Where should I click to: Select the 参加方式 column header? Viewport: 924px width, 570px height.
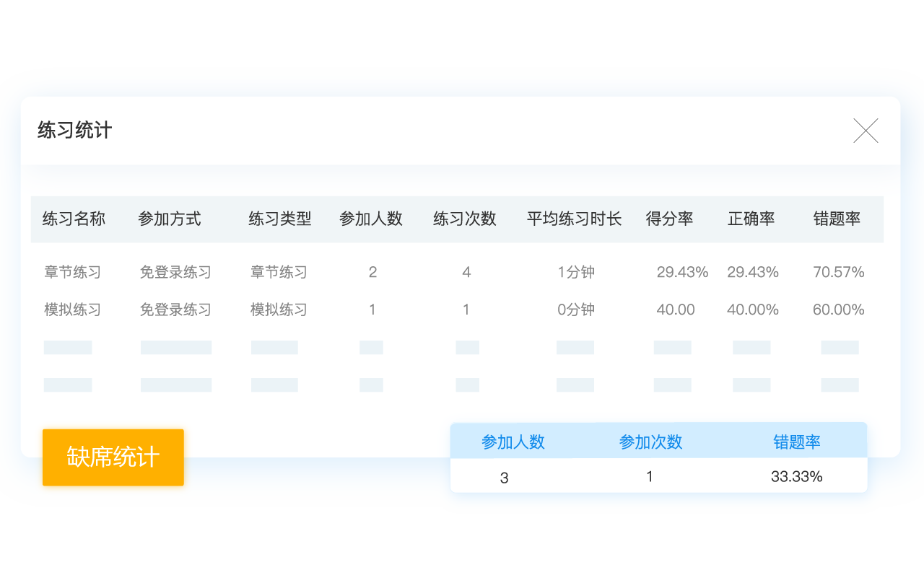click(x=170, y=219)
